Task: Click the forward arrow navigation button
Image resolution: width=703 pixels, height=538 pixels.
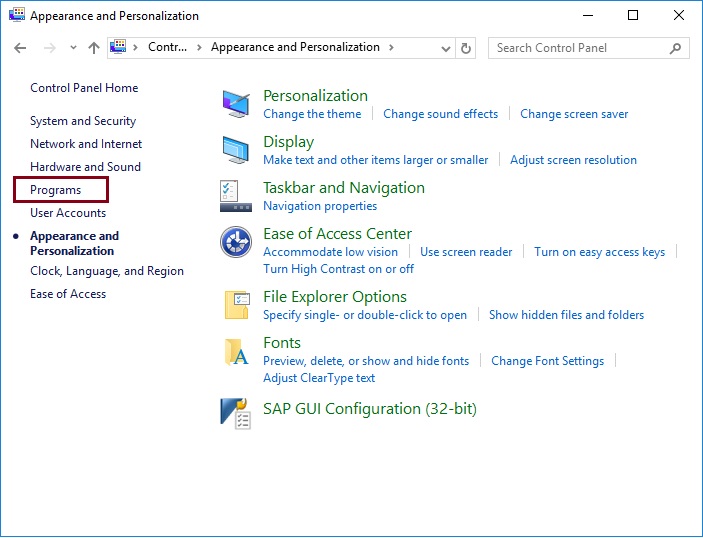Action: click(x=50, y=48)
